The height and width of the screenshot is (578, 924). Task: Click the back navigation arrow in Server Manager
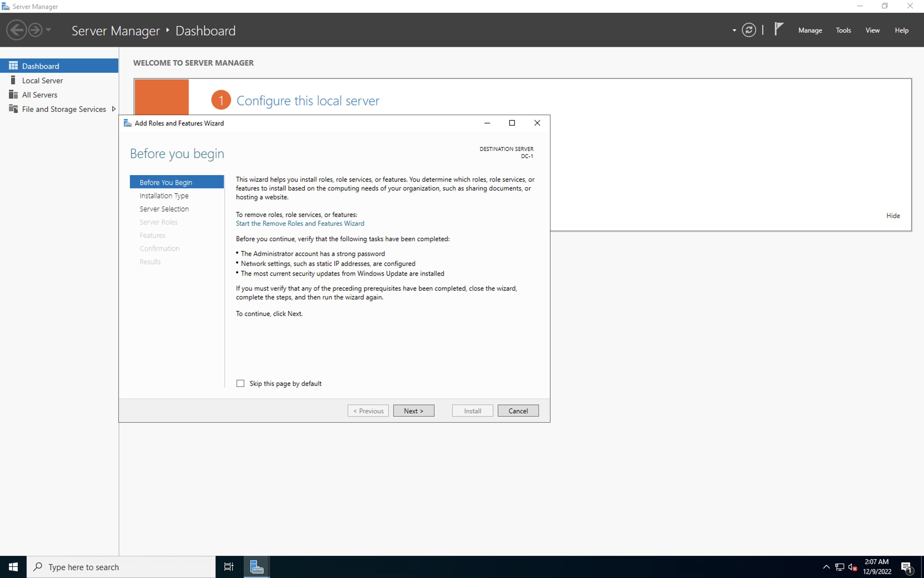coord(17,30)
